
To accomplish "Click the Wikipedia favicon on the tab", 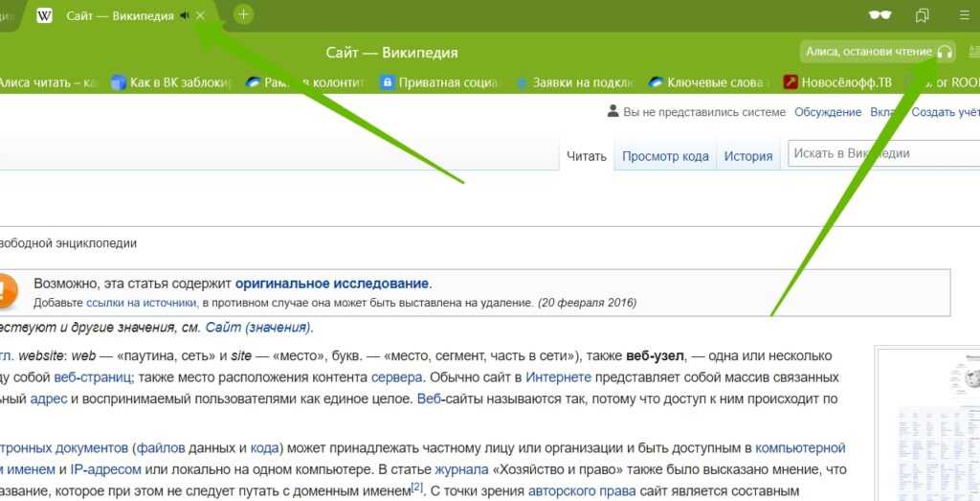I will click(44, 15).
